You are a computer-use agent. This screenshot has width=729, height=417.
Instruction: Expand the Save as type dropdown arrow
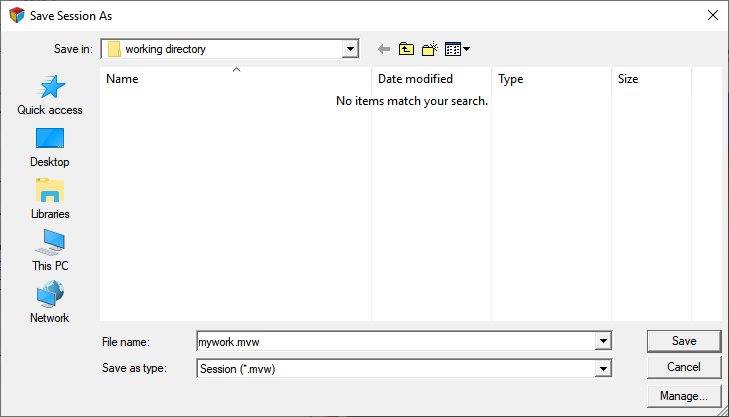(603, 369)
